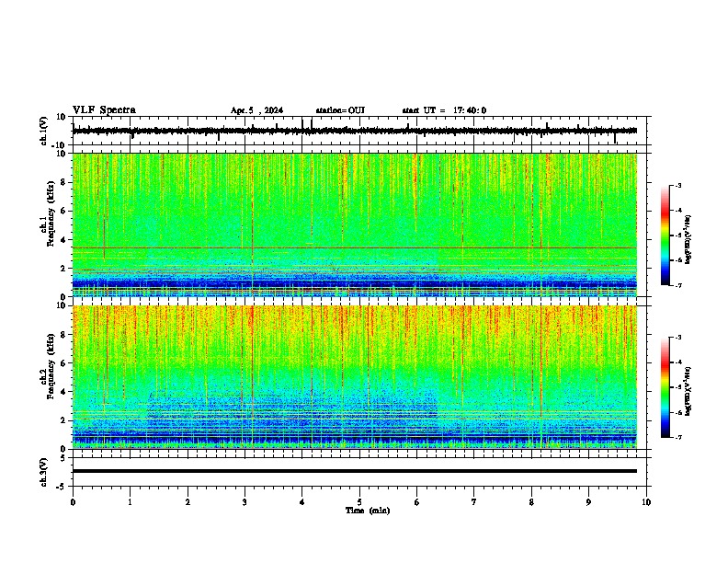728x563 pixels.
Task: Click the ch.1 "Frequency (kHz)" axis label
Action: [x=51, y=214]
